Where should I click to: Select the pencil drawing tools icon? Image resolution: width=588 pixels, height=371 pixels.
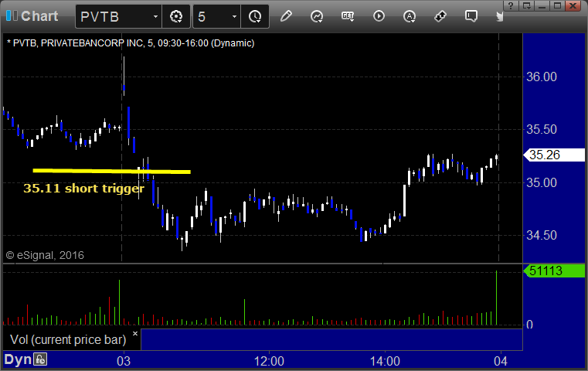point(286,16)
